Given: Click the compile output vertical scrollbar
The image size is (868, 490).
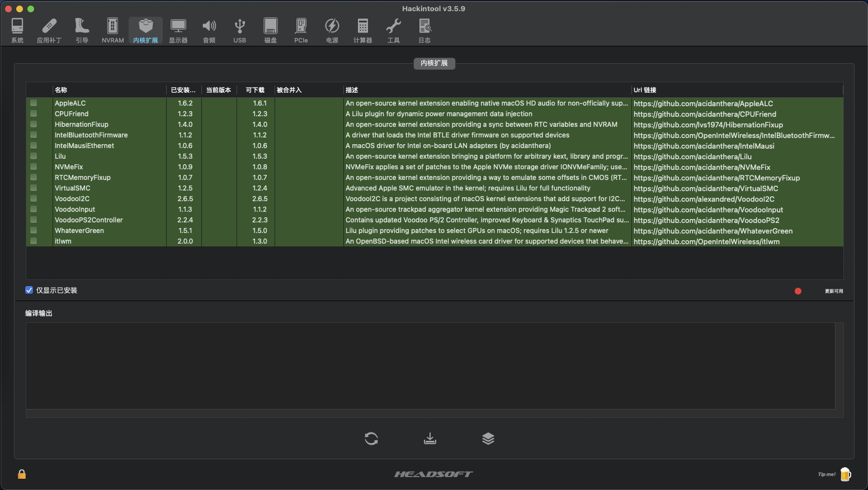Looking at the screenshot, I should pos(839,366).
